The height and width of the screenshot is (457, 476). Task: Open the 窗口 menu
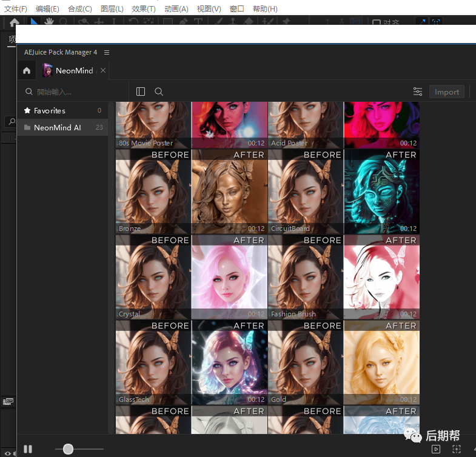click(x=236, y=9)
